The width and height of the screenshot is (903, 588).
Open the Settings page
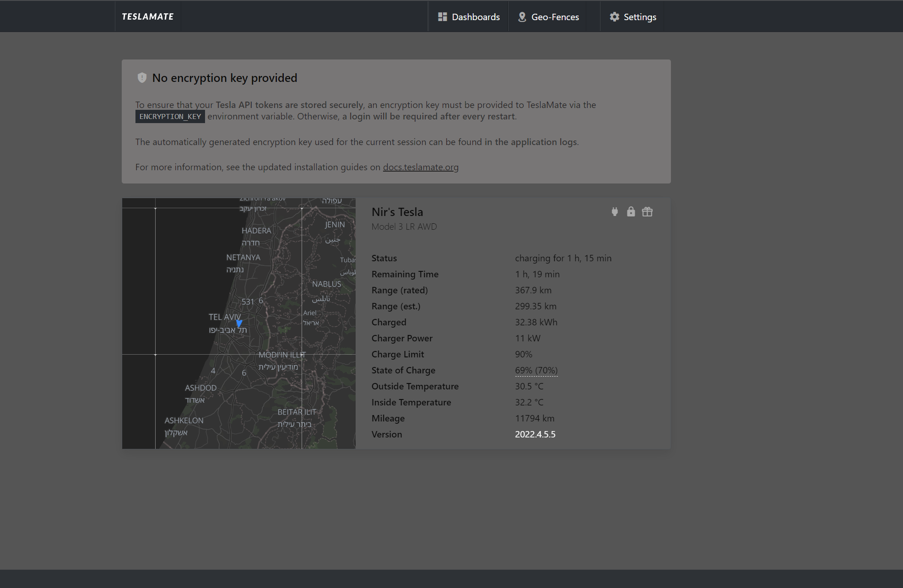point(633,17)
